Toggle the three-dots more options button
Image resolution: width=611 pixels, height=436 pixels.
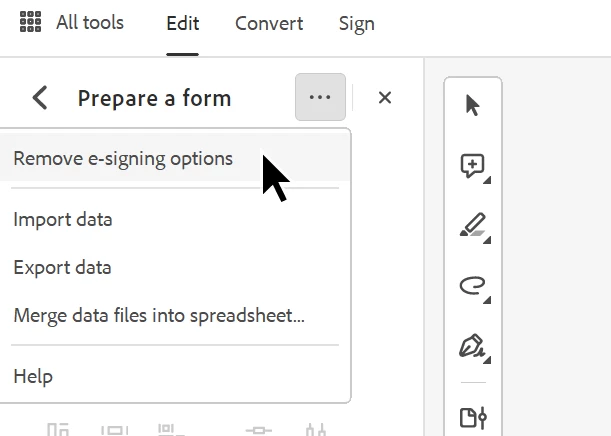tap(320, 97)
